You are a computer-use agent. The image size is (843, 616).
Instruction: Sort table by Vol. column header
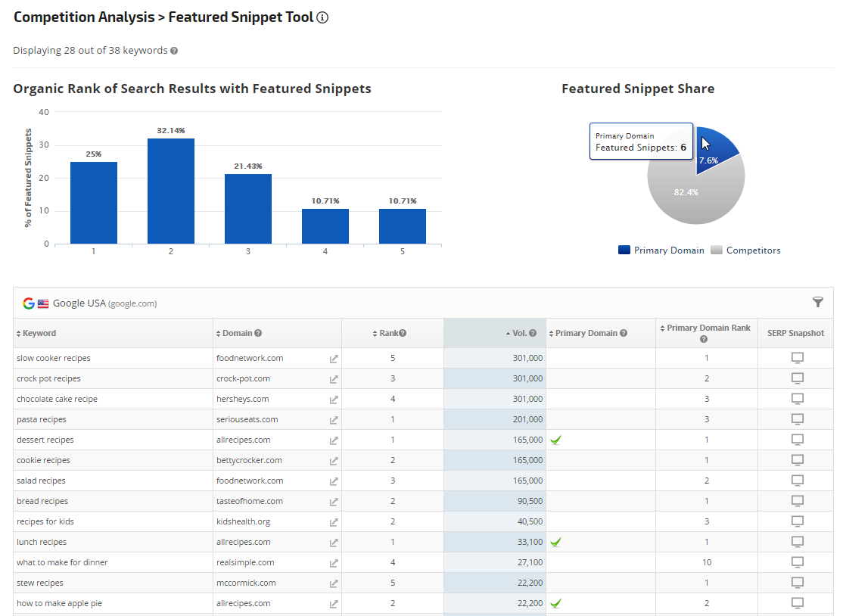[518, 333]
